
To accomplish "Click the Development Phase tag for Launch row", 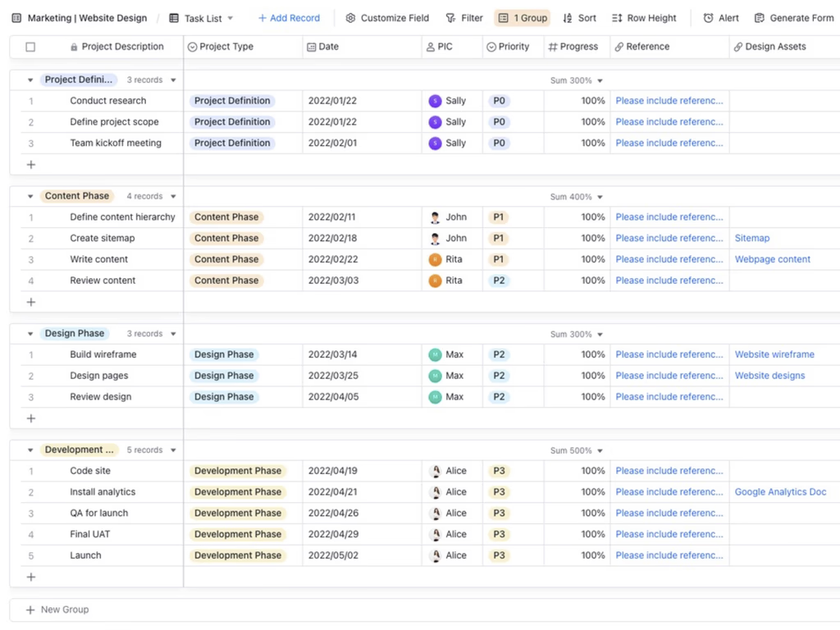I will pyautogui.click(x=238, y=555).
